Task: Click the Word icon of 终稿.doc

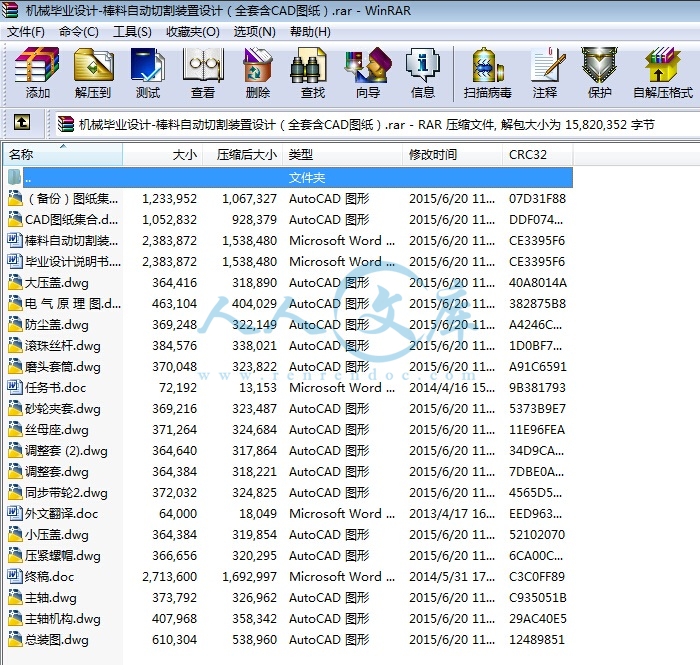Action: click(15, 577)
